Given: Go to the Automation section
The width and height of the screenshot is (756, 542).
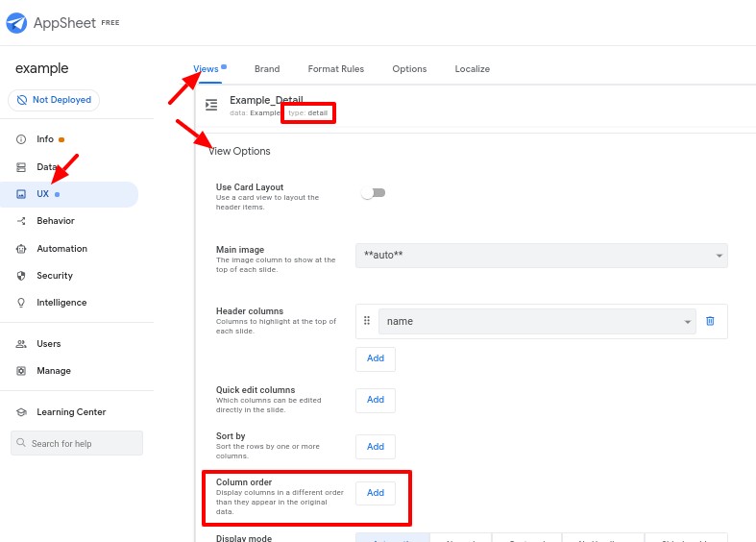Looking at the screenshot, I should click(x=61, y=249).
